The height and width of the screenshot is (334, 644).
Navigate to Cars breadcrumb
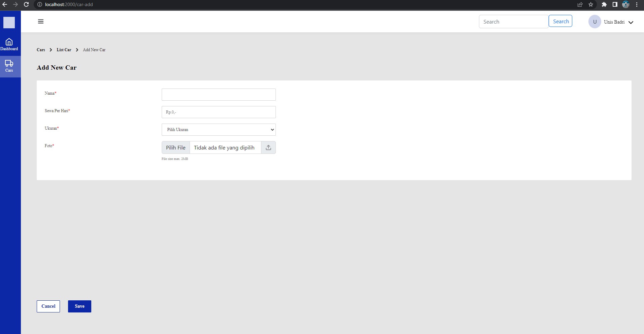click(40, 50)
